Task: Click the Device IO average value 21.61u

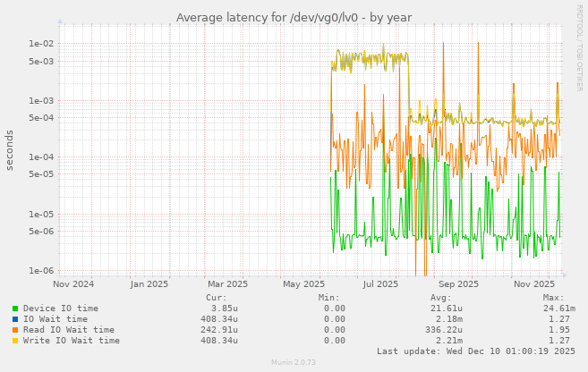Action: (x=447, y=309)
